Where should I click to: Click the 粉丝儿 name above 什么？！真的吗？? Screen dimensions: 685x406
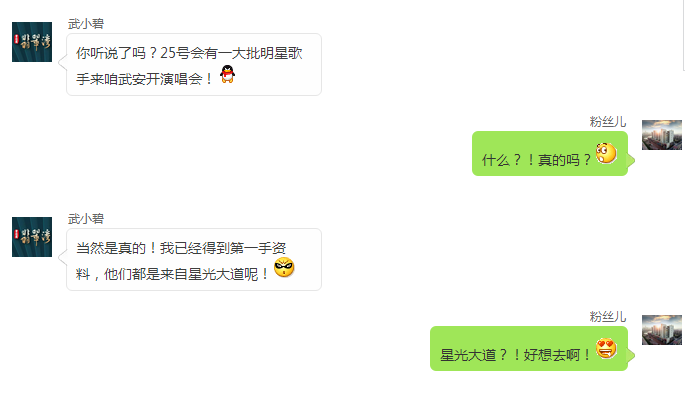coord(608,121)
